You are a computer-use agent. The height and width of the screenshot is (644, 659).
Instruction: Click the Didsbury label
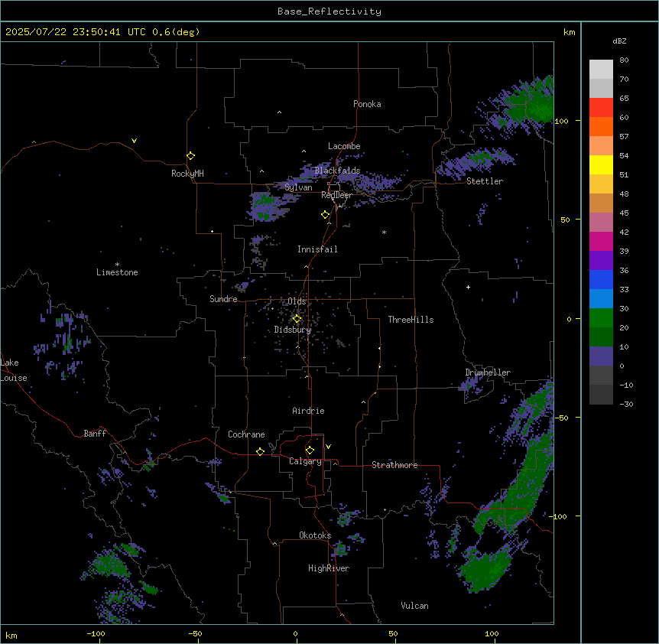(x=293, y=330)
